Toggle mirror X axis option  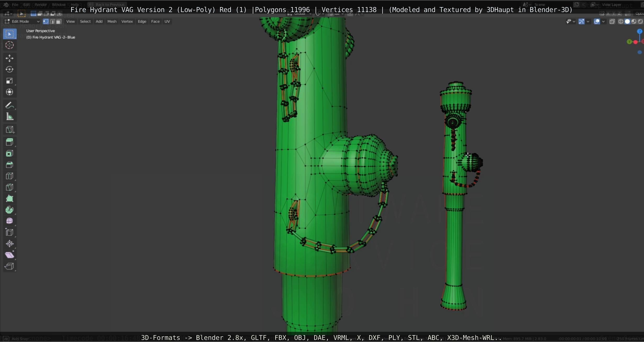(608, 14)
